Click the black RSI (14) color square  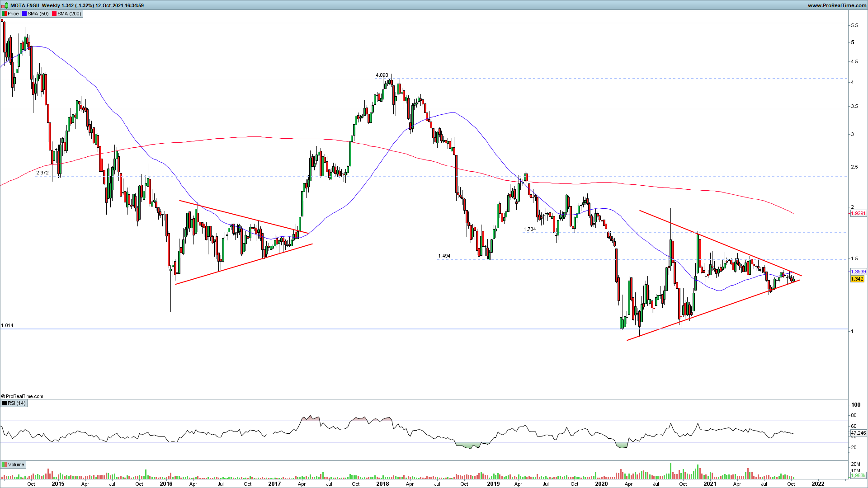coord(5,403)
